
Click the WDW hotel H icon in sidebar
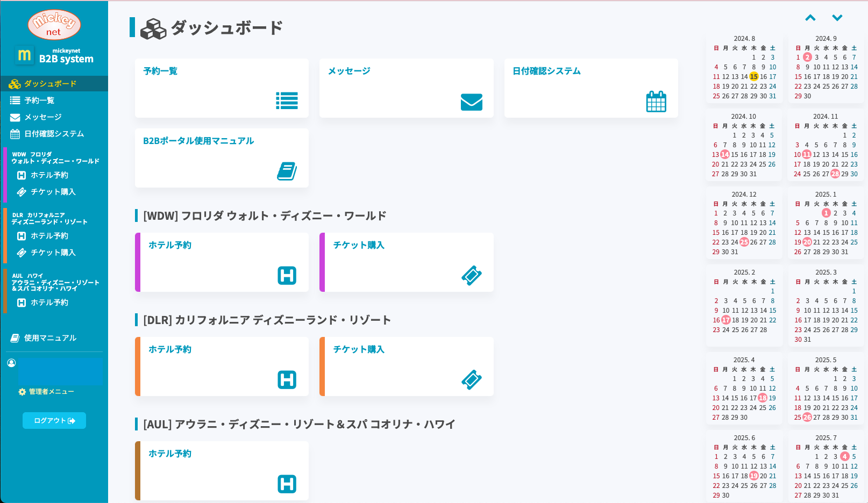tap(22, 175)
